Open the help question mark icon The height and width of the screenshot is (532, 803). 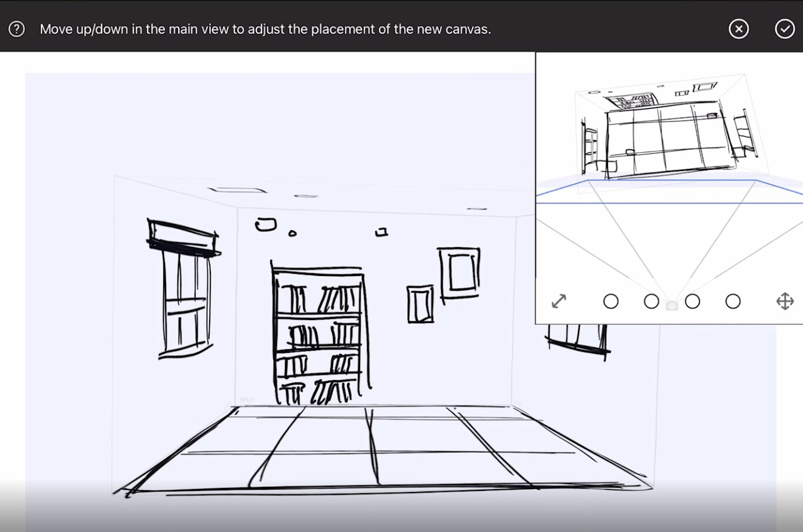point(16,29)
